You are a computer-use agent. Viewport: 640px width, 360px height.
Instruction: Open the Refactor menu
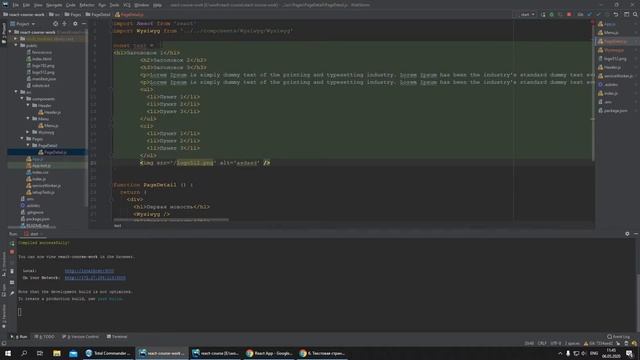click(87, 5)
